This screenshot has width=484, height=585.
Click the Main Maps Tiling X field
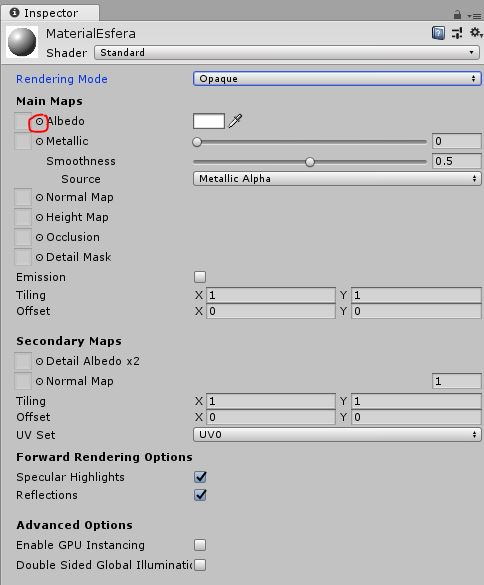(271, 295)
